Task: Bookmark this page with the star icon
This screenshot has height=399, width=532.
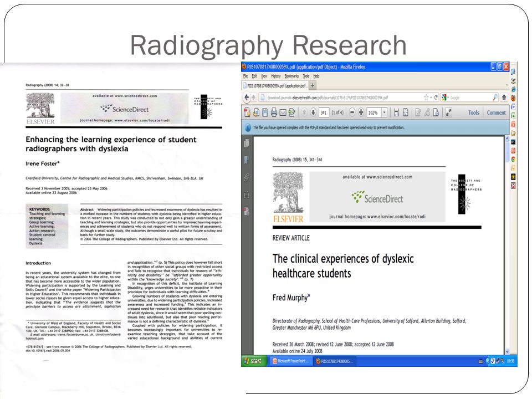Action: (426, 98)
